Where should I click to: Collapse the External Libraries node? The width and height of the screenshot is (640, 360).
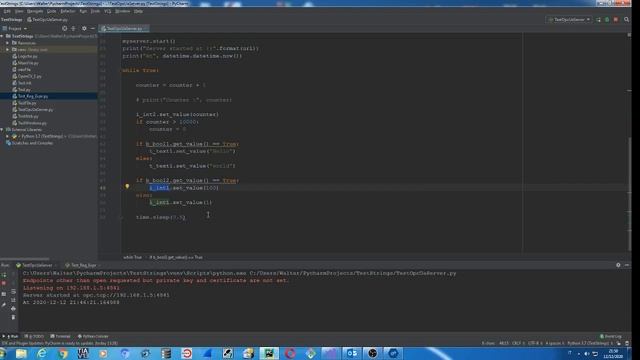2,130
